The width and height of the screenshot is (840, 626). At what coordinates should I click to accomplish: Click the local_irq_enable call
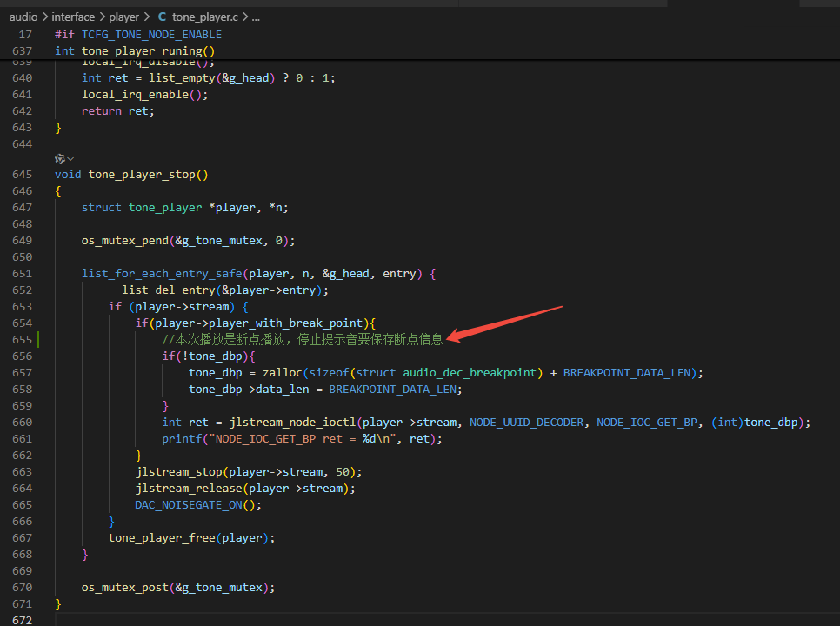[135, 95]
